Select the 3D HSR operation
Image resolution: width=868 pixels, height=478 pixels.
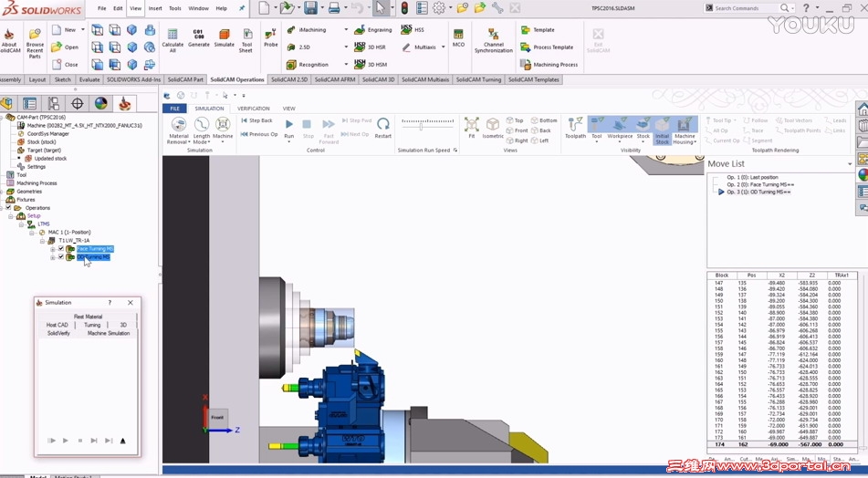[x=370, y=47]
